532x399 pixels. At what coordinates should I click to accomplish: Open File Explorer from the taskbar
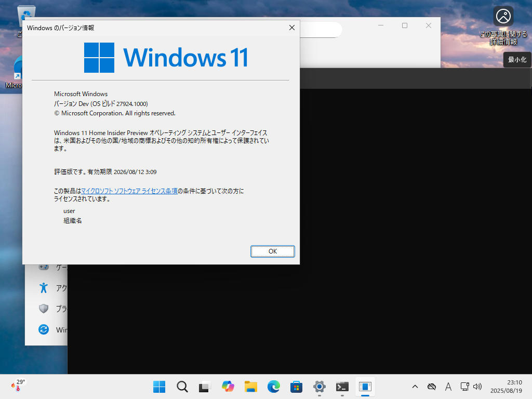[x=251, y=387]
